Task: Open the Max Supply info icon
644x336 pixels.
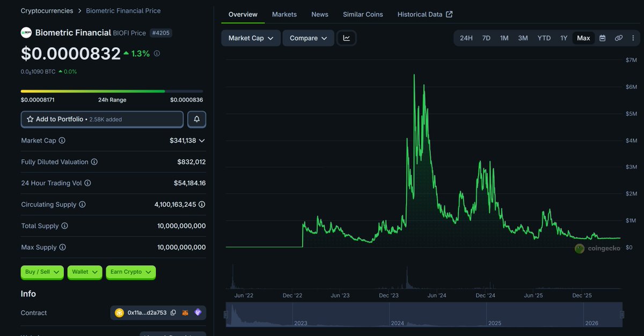Action: (x=62, y=248)
